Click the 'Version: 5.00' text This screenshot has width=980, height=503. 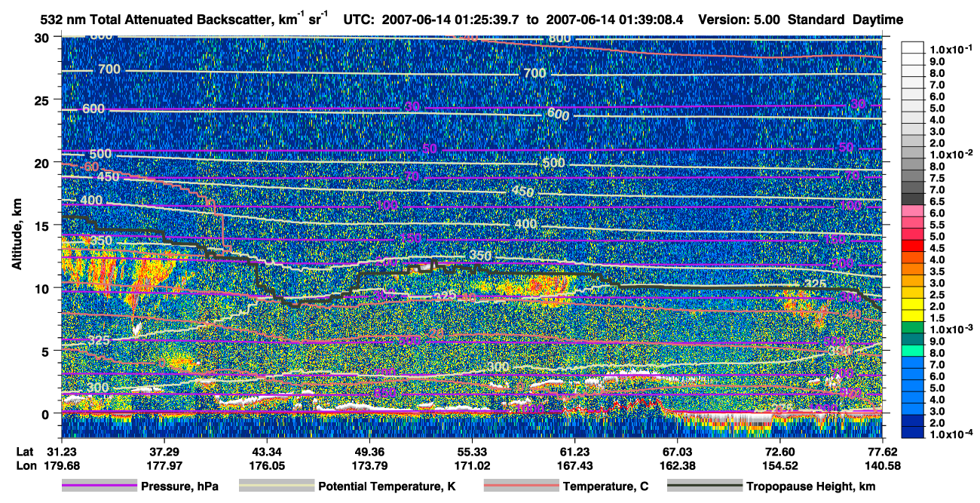click(740, 19)
